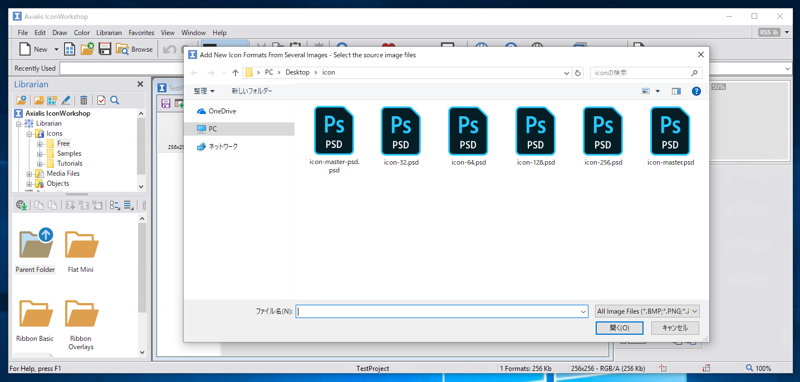Select the Tutorials folder in tree

click(69, 164)
